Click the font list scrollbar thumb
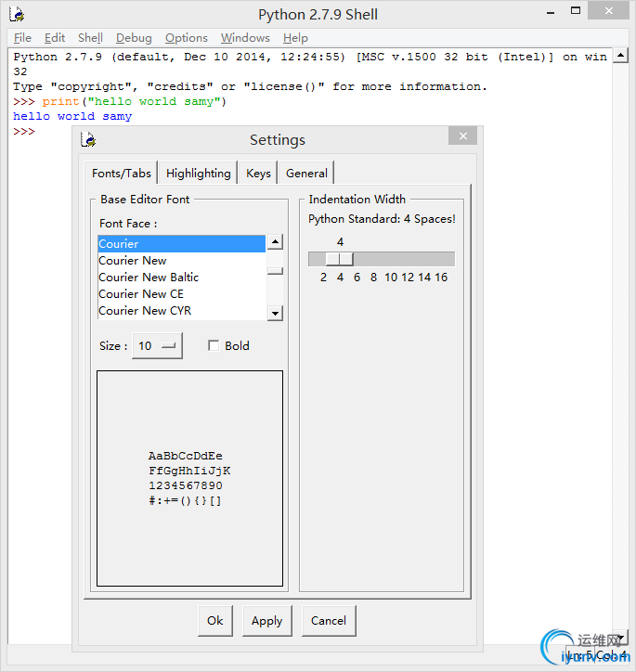636x672 pixels. tap(275, 271)
